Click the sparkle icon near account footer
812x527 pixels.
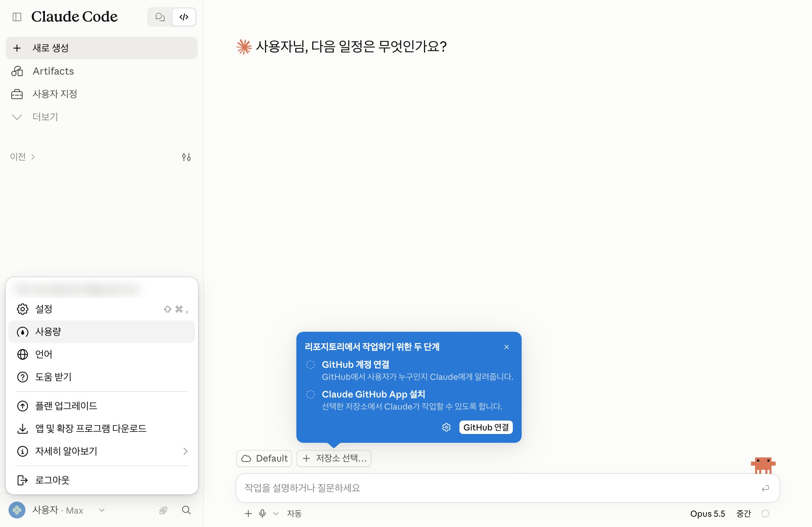click(163, 510)
